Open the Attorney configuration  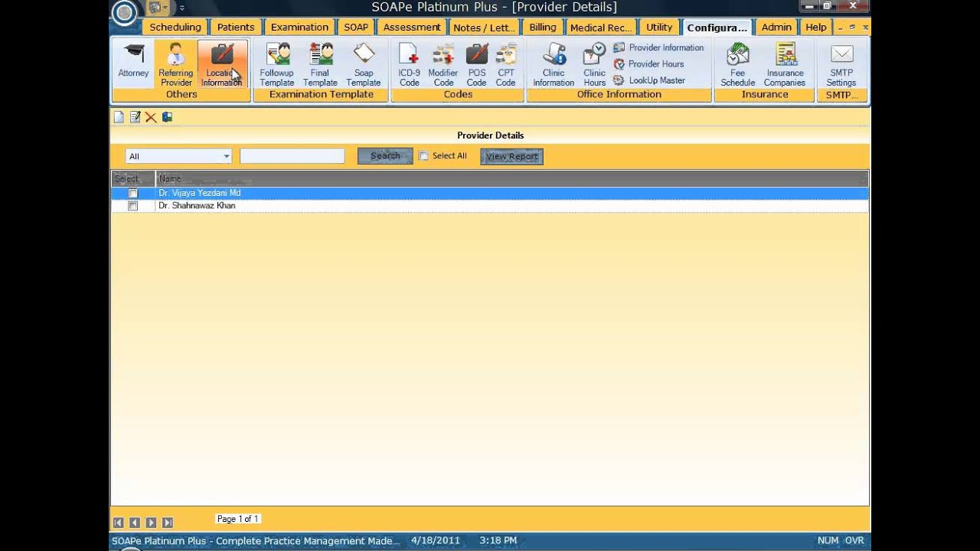(x=133, y=62)
